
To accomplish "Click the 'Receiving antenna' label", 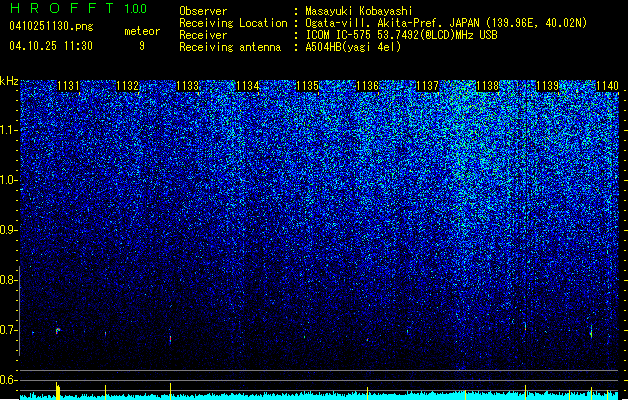I will [230, 47].
